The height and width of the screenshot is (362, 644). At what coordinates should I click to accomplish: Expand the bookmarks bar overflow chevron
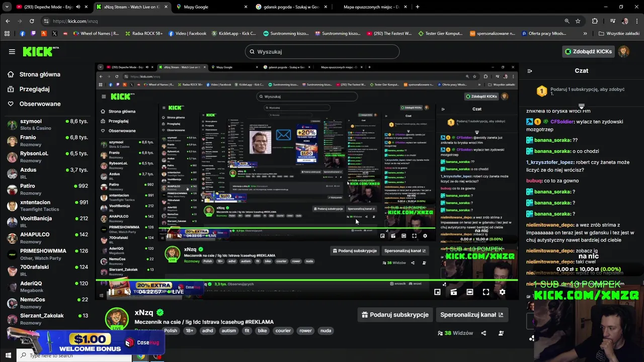click(585, 34)
